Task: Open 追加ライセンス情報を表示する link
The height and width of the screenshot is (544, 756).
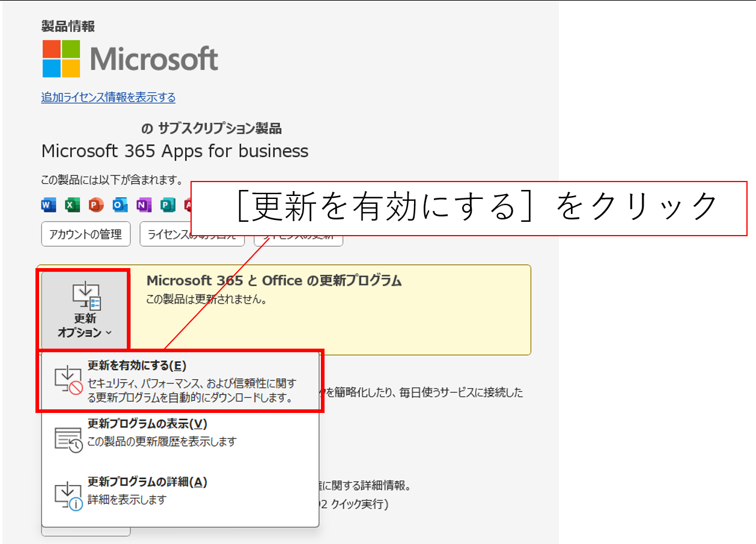Action: (108, 97)
